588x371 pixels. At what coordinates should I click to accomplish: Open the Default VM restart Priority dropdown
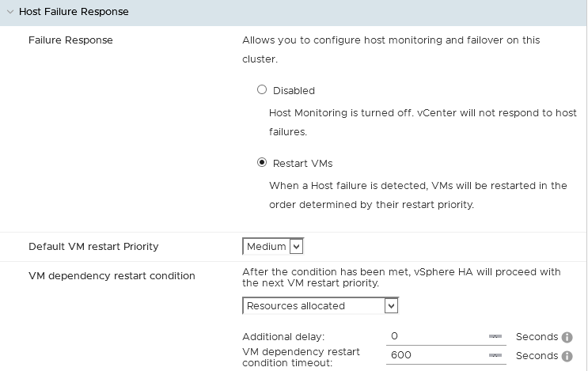click(x=273, y=247)
